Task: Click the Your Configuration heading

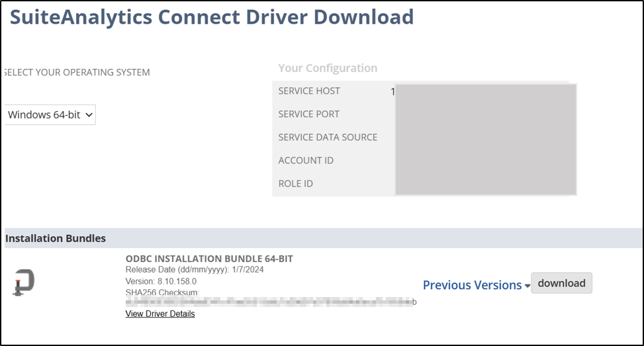Action: pos(328,68)
